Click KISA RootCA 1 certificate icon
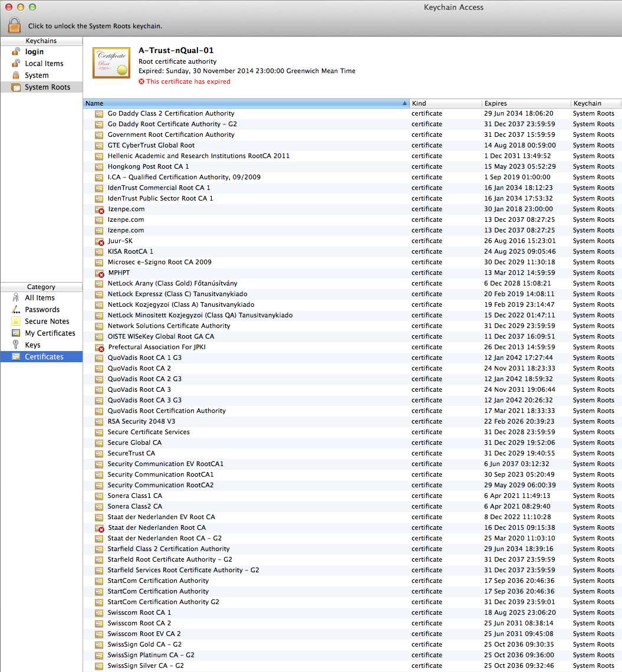This screenshot has height=672, width=622. click(x=99, y=251)
